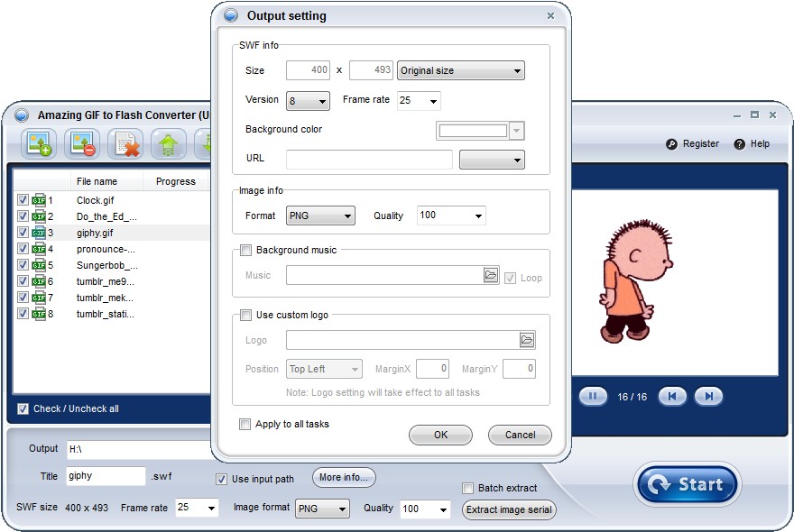Image resolution: width=794 pixels, height=532 pixels.
Task: Click the URL input field
Action: coord(369,159)
